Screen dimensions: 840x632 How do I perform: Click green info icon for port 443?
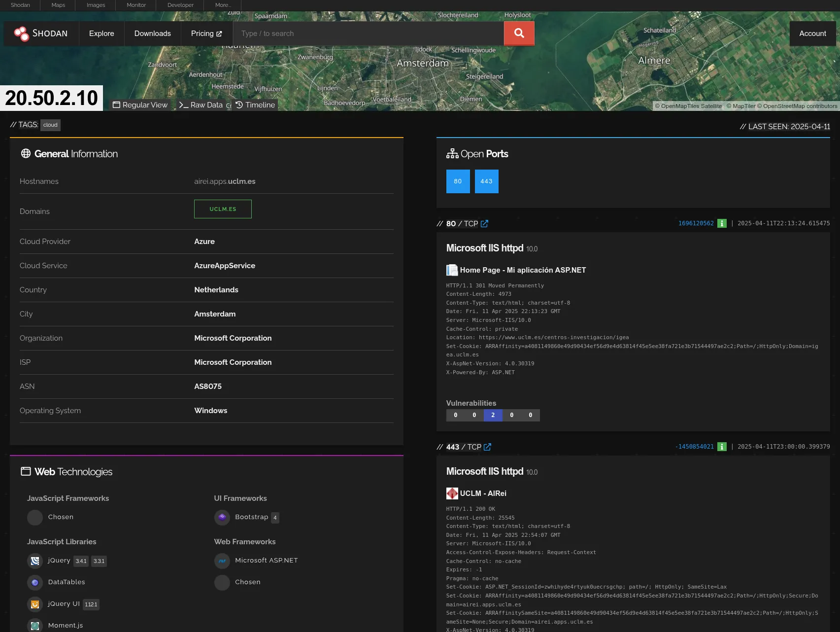point(722,447)
